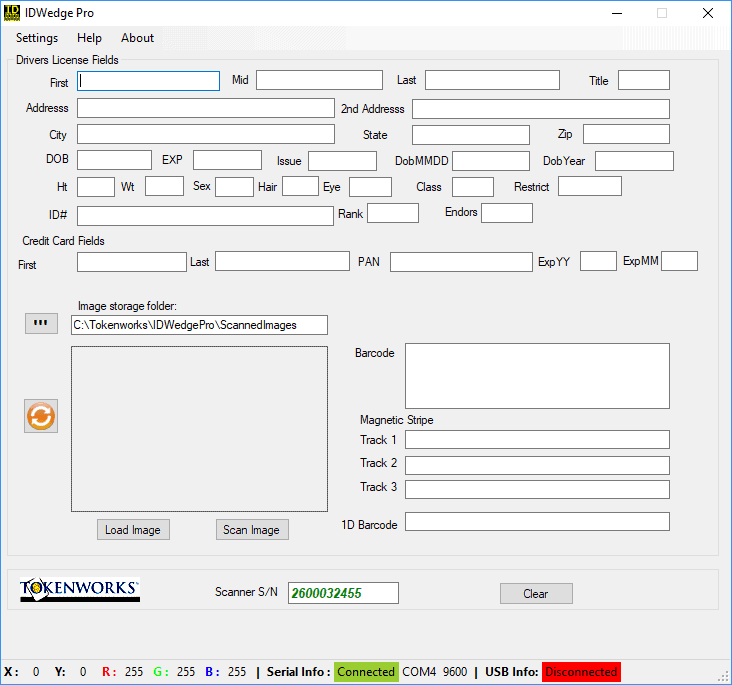Click the ExpYY field
The image size is (732, 685).
598,261
